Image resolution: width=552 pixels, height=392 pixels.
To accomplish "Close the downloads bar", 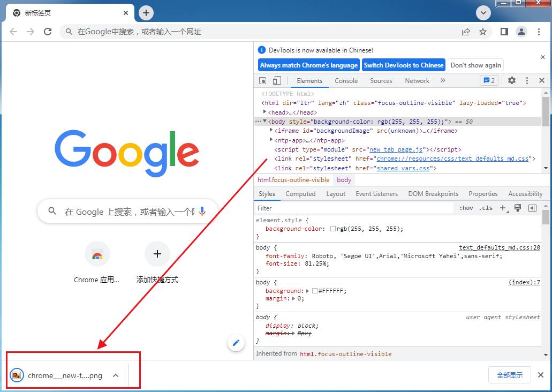I will pyautogui.click(x=541, y=375).
